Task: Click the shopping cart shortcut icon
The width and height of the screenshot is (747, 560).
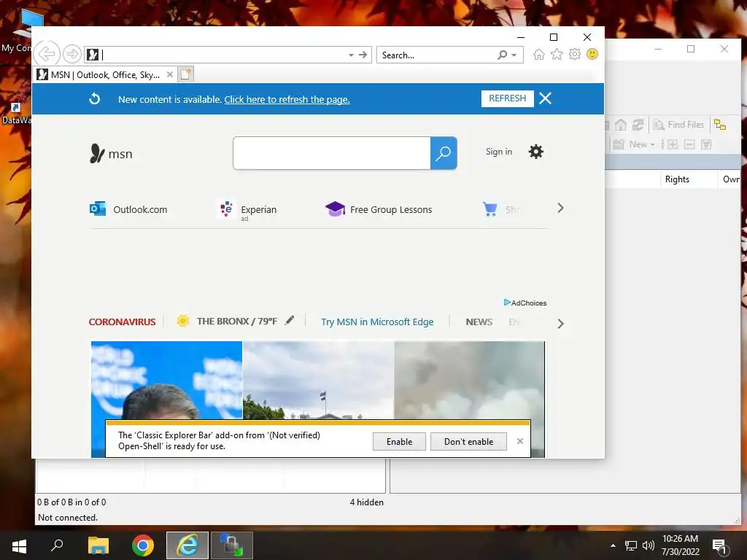Action: [x=489, y=209]
